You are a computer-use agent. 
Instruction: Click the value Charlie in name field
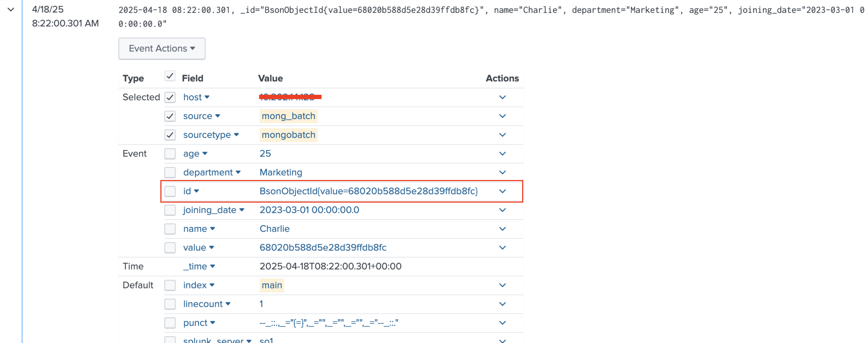[x=275, y=229]
